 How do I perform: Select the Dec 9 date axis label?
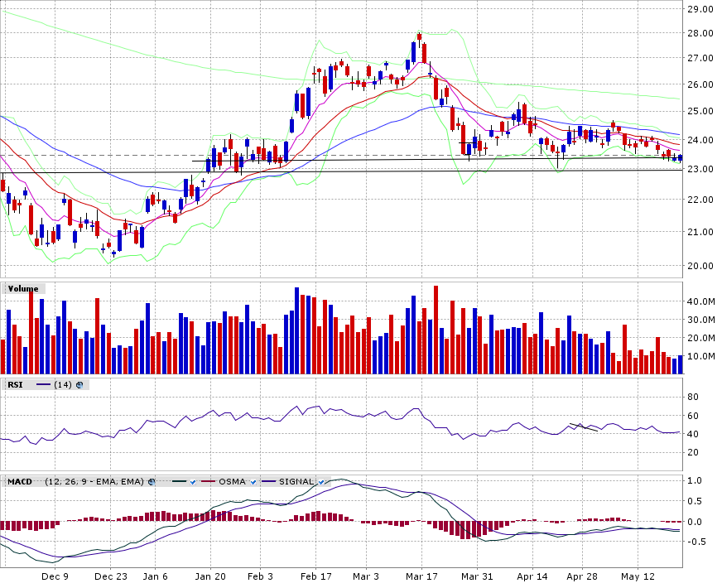[55, 576]
